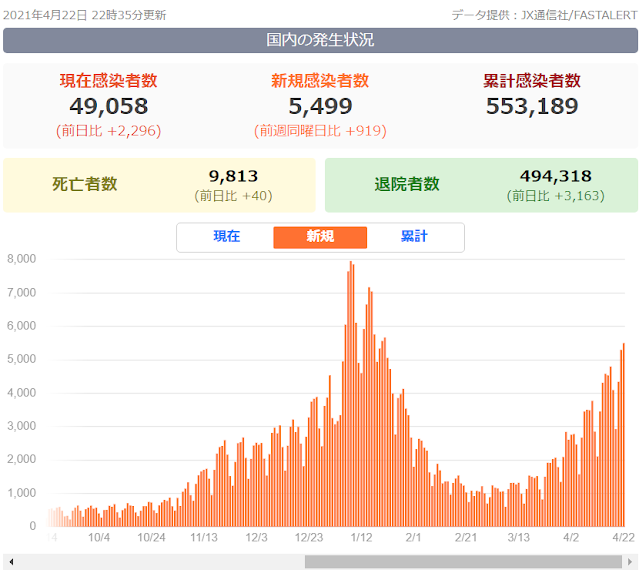The height and width of the screenshot is (573, 639).
Task: Switch chart to 累計 tab
Action: click(x=414, y=236)
